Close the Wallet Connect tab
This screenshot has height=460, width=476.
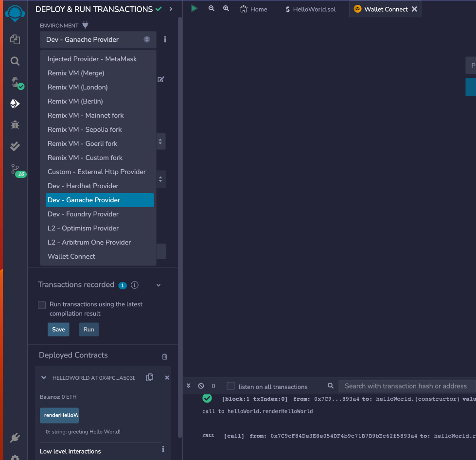pyautogui.click(x=414, y=9)
